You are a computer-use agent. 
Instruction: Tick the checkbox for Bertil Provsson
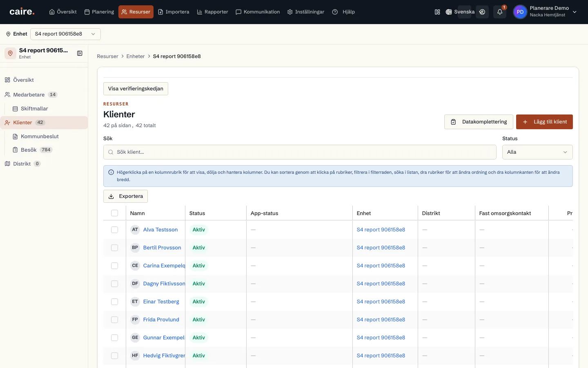point(115,248)
